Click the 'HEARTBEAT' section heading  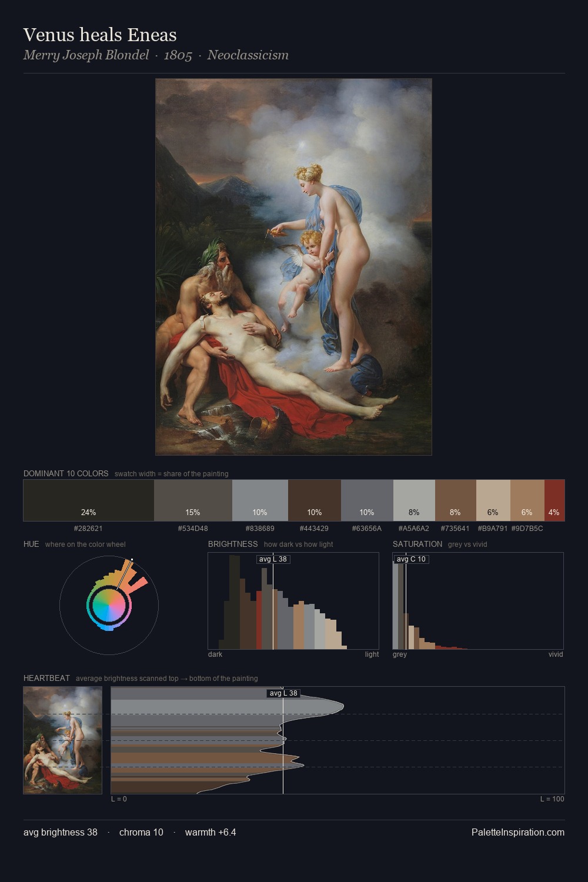pyautogui.click(x=46, y=678)
